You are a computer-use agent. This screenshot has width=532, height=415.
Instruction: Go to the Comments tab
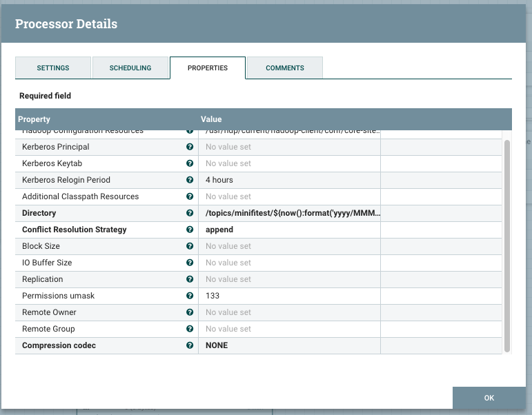(x=285, y=68)
